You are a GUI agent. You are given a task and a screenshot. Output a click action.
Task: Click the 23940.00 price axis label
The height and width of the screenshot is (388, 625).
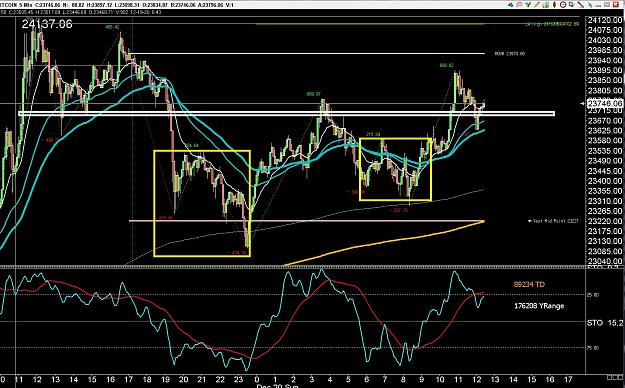tap(605, 60)
